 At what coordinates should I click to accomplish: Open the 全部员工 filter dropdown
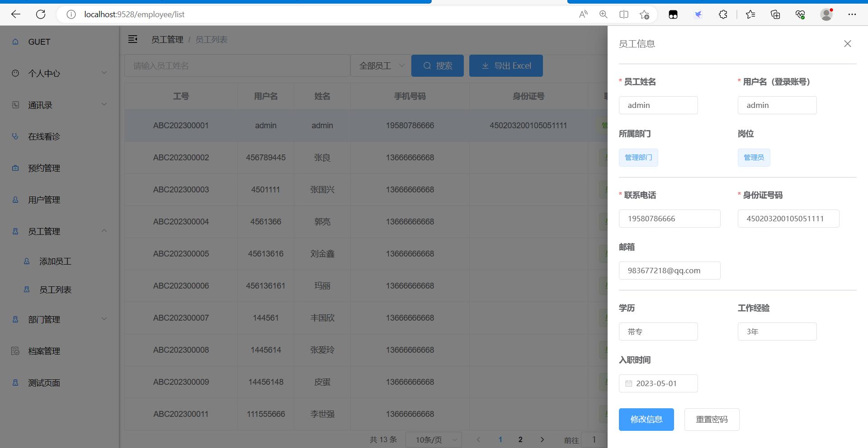tap(380, 65)
